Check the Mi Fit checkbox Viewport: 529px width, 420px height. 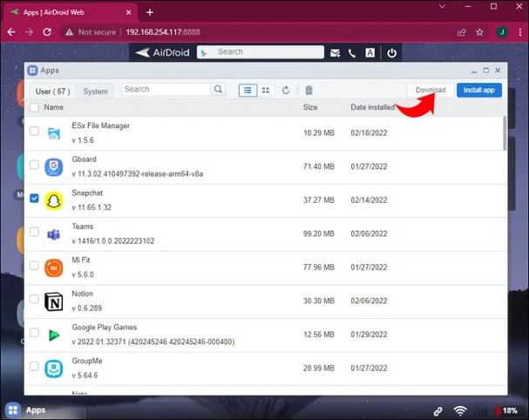click(x=34, y=266)
